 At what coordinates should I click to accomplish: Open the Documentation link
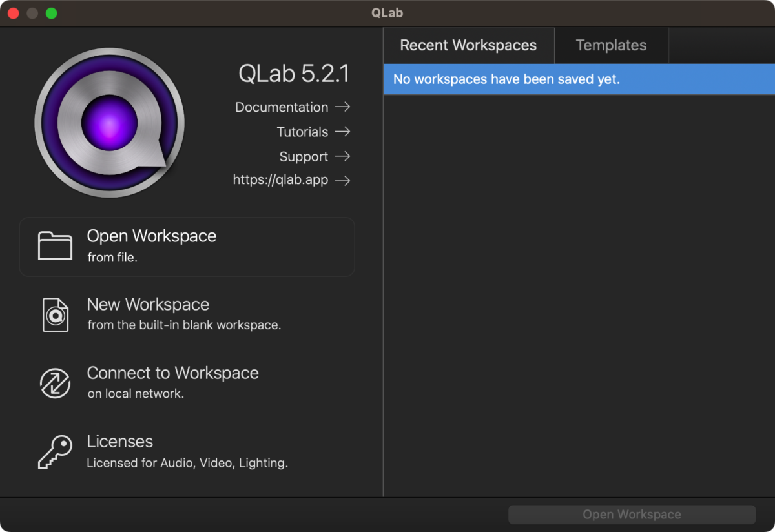[x=282, y=107]
